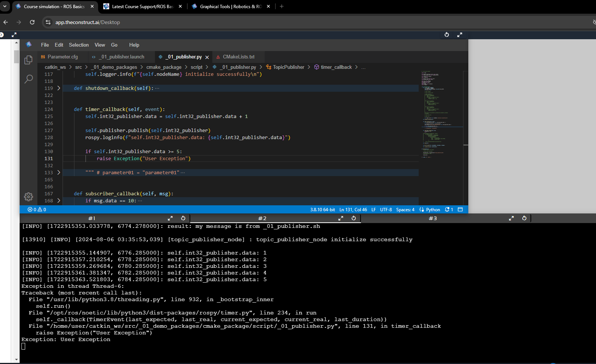596x364 pixels.
Task: Click the browser address bar URL
Action: pos(88,22)
